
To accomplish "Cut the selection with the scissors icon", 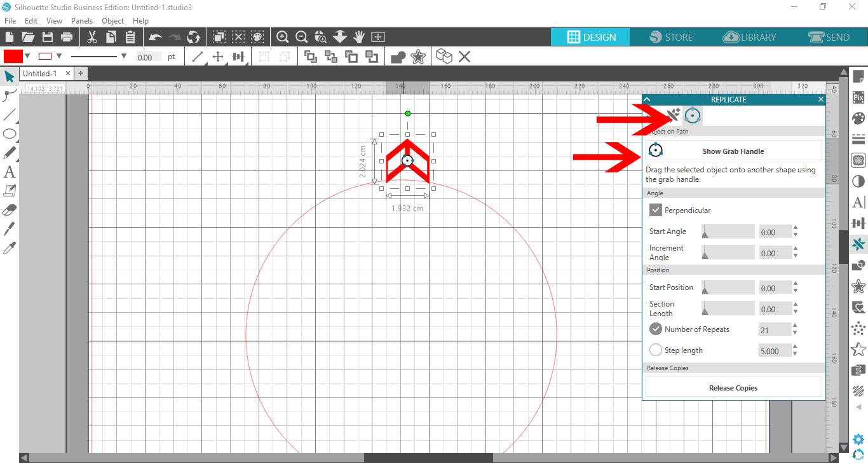I will pos(92,37).
